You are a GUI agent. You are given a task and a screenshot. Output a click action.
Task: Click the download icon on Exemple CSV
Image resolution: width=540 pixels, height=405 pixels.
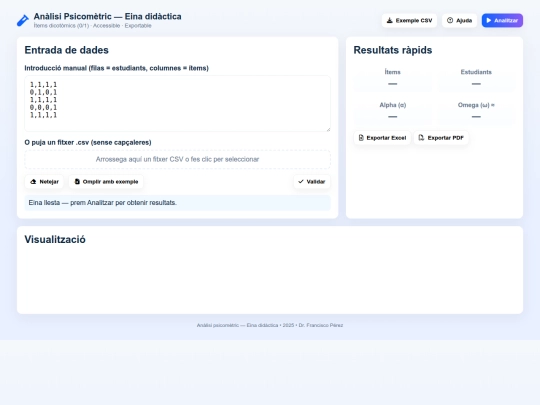(x=390, y=20)
